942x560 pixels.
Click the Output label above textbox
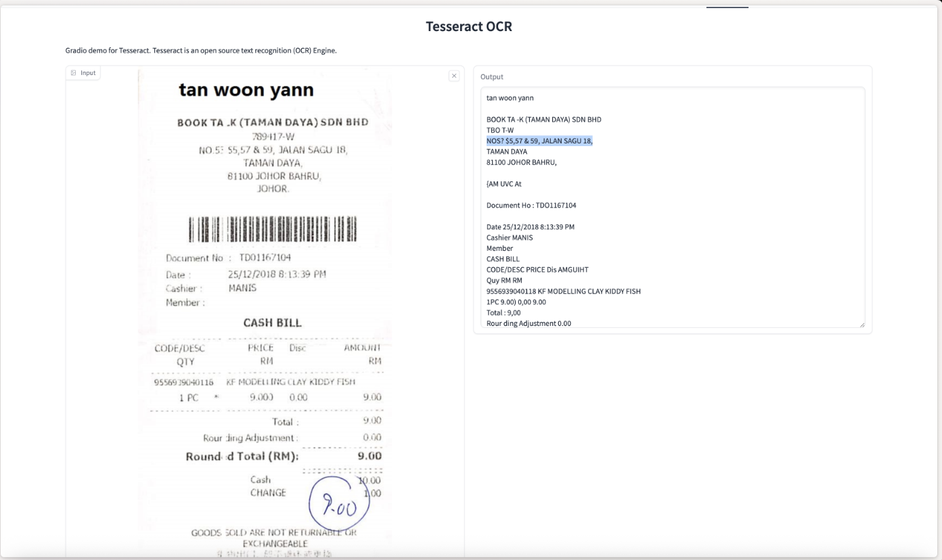pyautogui.click(x=491, y=77)
